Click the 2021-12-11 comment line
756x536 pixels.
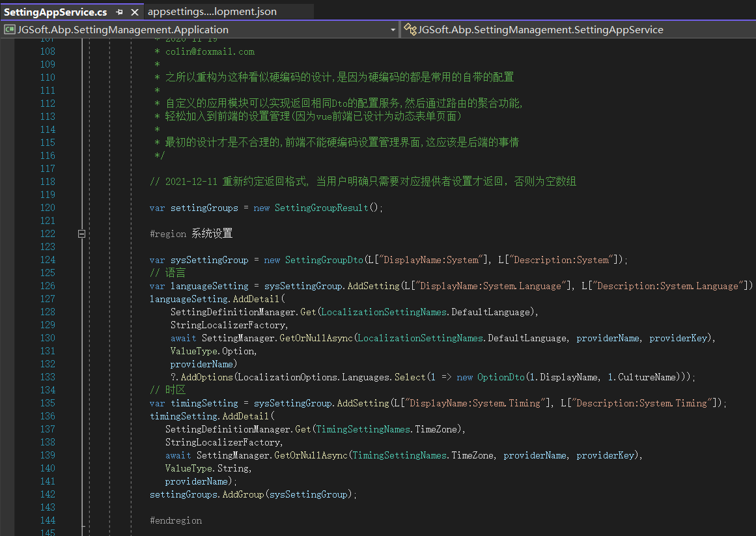coord(363,182)
